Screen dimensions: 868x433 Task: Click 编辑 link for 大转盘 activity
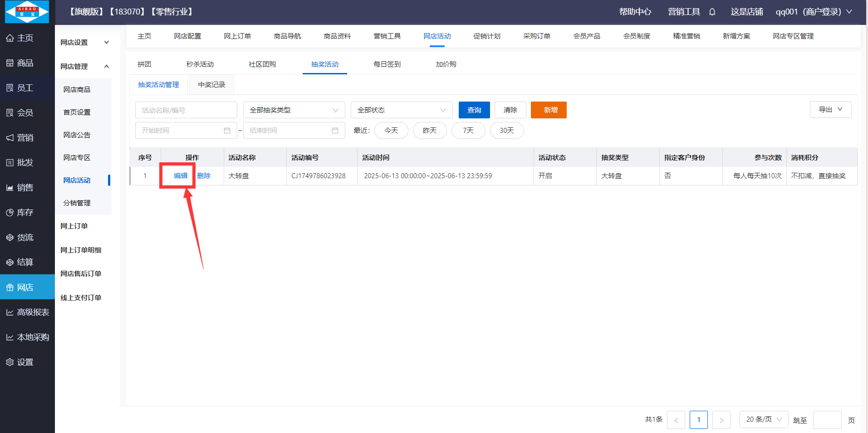click(181, 176)
